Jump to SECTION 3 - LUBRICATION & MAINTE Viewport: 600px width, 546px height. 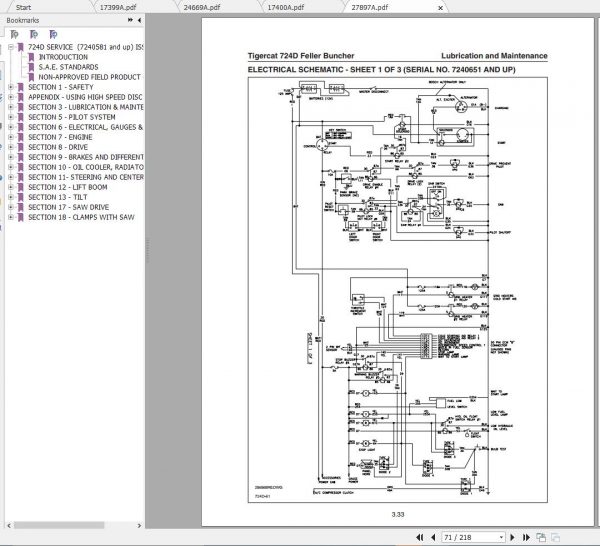coord(86,107)
